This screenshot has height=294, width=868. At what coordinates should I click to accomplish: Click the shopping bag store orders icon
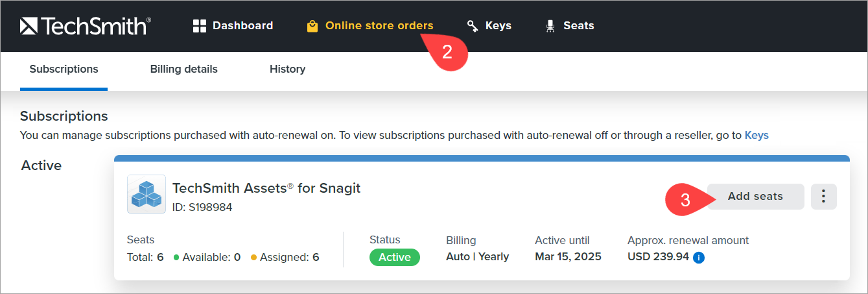[x=312, y=27]
